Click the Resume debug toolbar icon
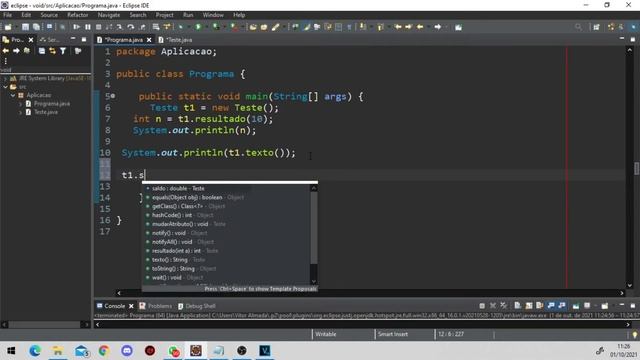The image size is (640, 360). (x=76, y=27)
